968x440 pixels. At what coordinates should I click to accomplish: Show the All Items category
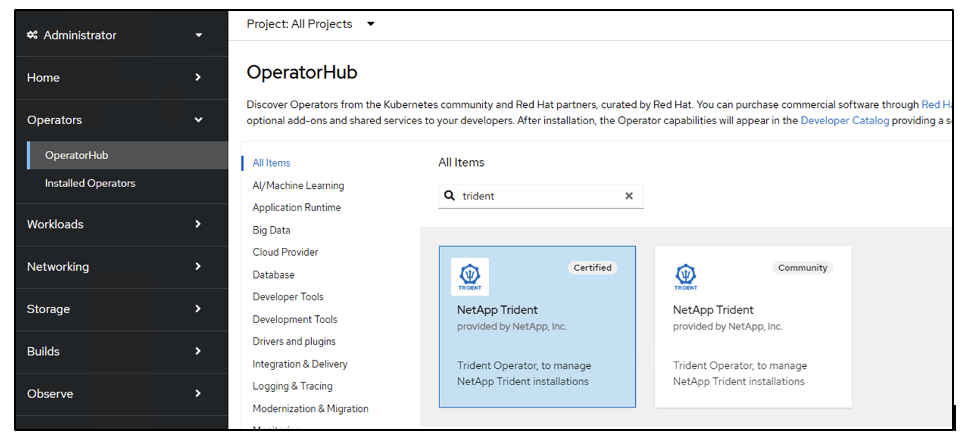tap(272, 163)
